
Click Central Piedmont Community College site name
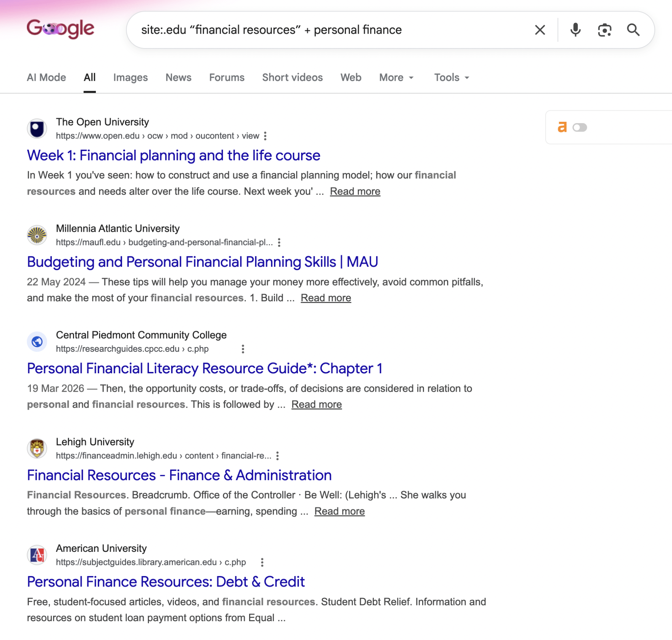141,335
